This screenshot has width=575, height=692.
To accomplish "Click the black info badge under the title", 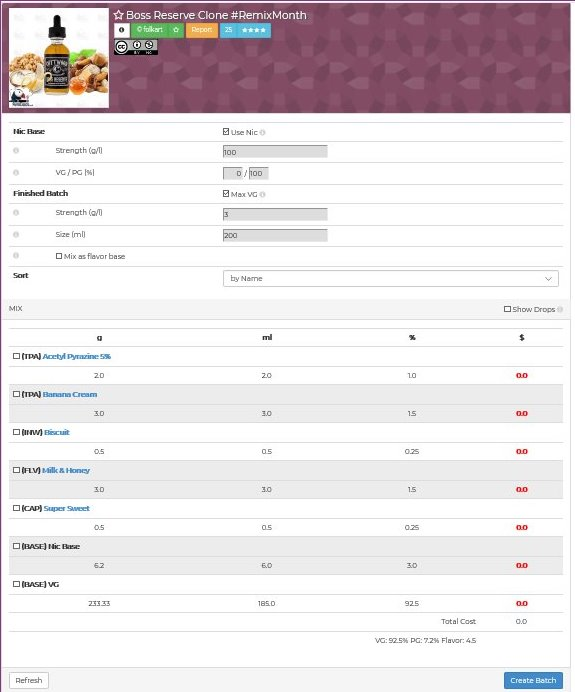I will [122, 30].
